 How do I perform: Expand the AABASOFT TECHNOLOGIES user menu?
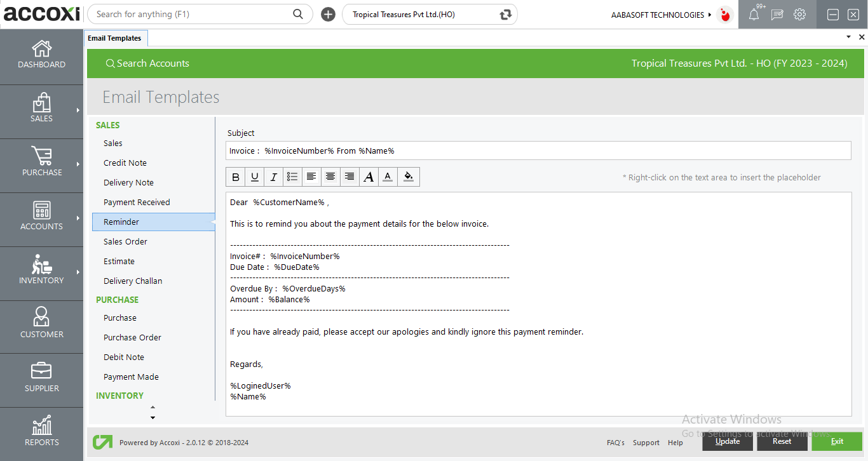(710, 15)
